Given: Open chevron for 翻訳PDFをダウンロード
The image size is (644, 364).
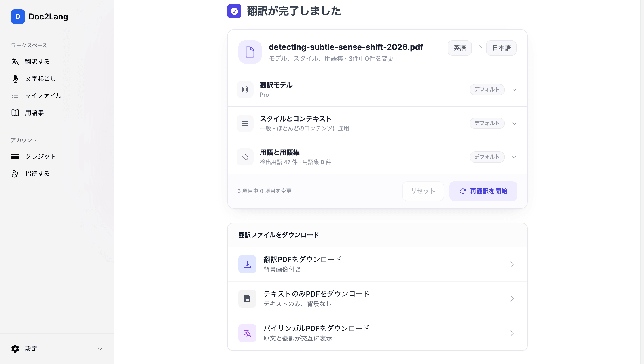Looking at the screenshot, I should point(512,264).
